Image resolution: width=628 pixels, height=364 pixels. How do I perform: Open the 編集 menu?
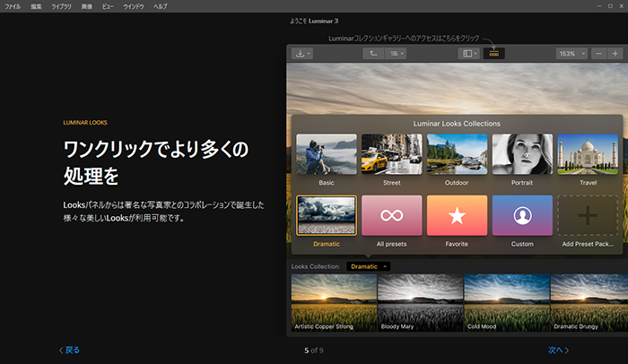pos(36,6)
